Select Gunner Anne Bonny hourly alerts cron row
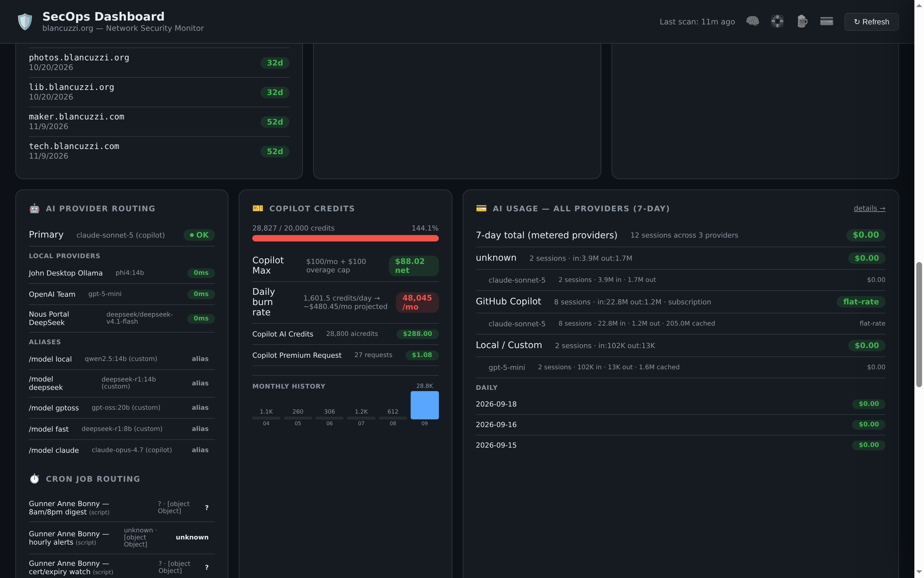 [122, 538]
